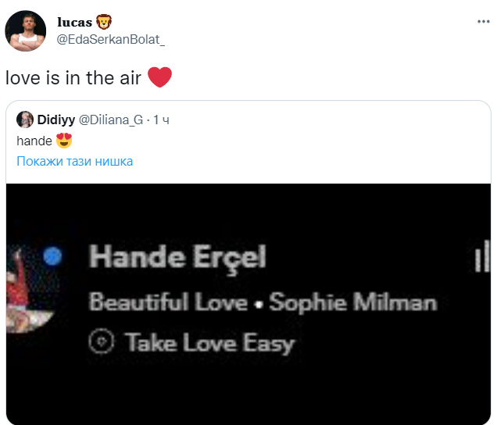
Task: Click the Didiyy display name in the quote
Action: point(55,120)
